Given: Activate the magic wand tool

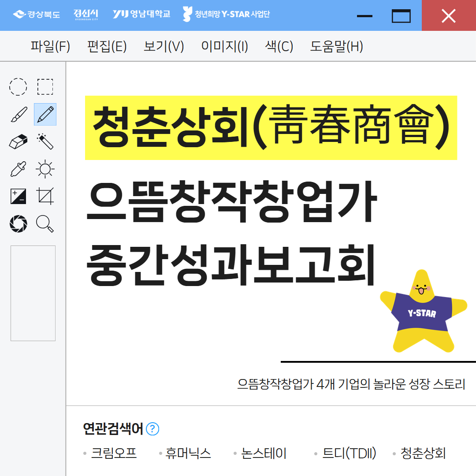Looking at the screenshot, I should pos(45,142).
